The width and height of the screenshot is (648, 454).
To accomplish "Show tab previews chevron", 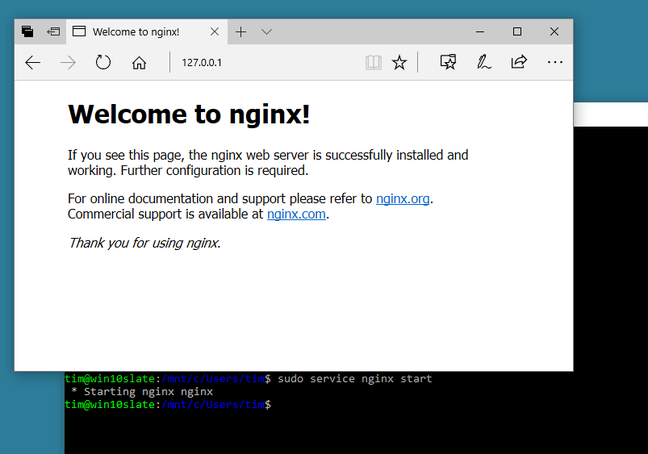I will click(x=267, y=32).
